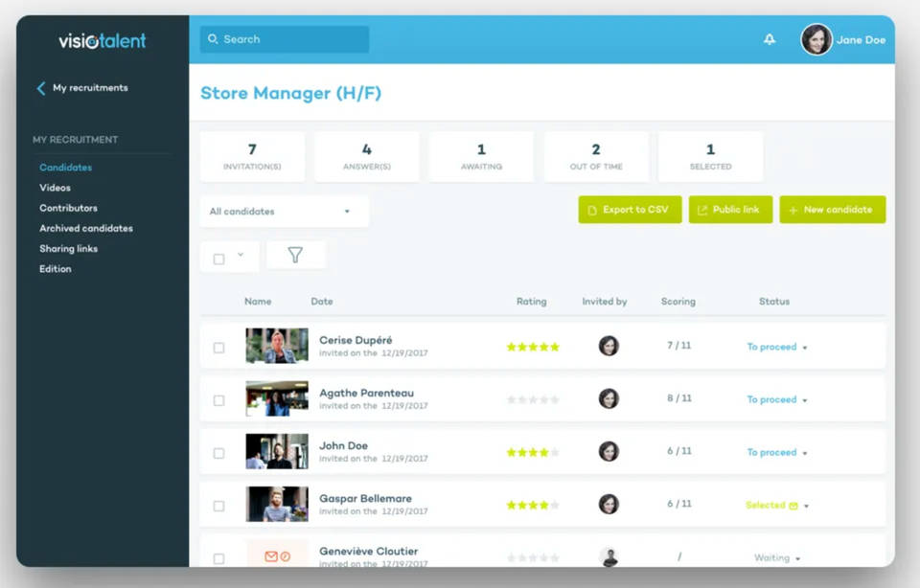Open John Doe's To proceed status menu

(777, 452)
